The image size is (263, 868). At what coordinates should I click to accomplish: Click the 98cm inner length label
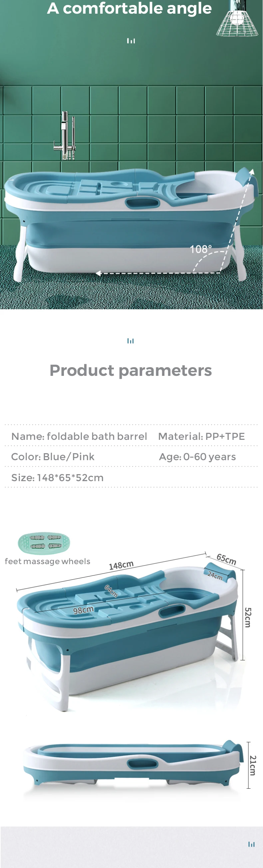83,610
